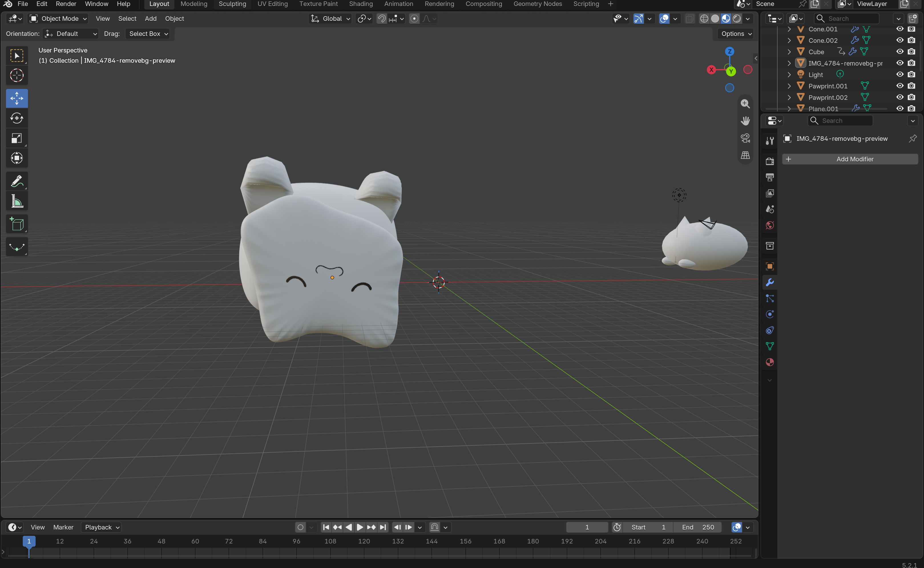Click the viewport zoom magnifier icon
The height and width of the screenshot is (568, 924).
coord(745,104)
